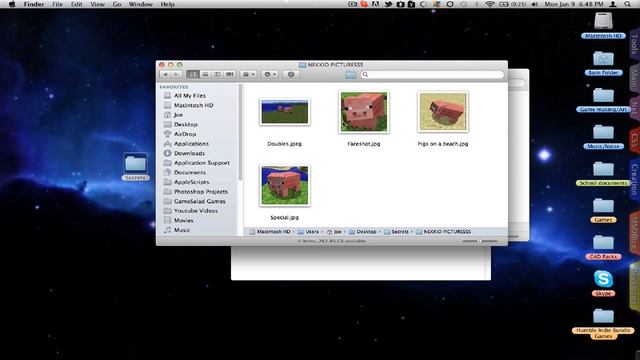Open Spotlight search magnifier
640x360 pixels.
coord(627,4)
